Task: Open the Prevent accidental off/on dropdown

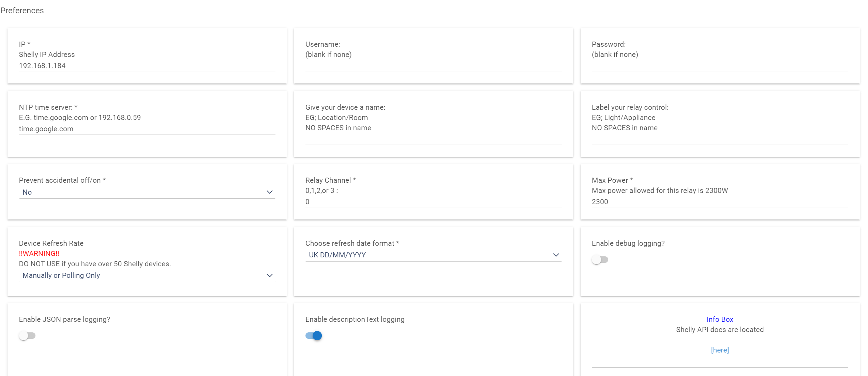Action: [x=147, y=192]
